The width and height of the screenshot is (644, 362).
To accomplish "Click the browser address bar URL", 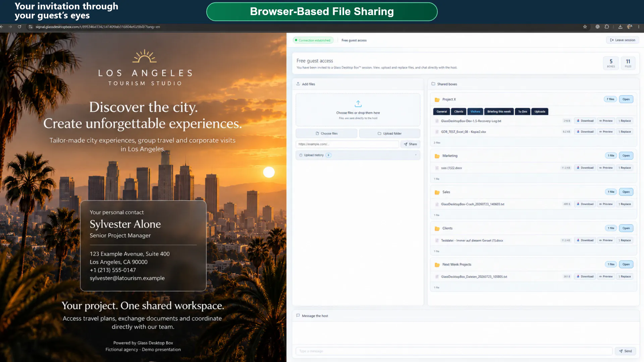I will 98,27.
